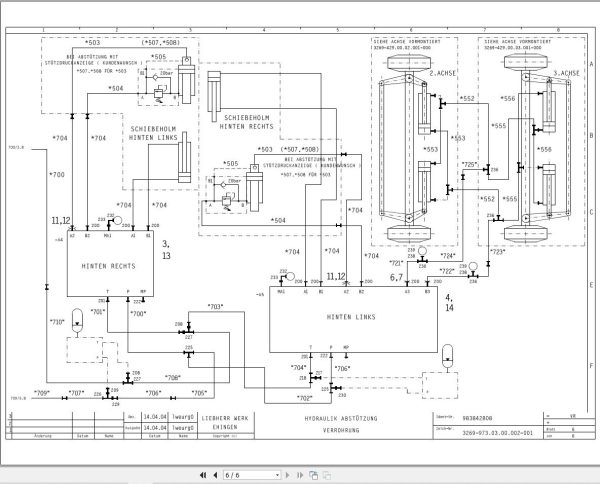Click pipe label *725*

(x=470, y=165)
